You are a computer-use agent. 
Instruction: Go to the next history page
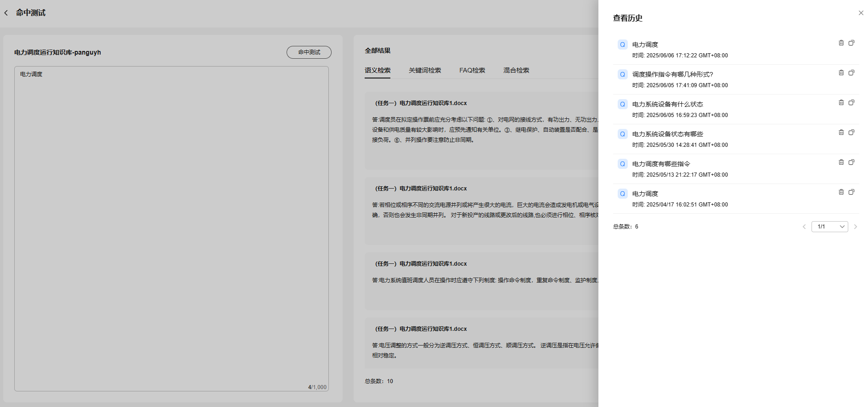[855, 227]
